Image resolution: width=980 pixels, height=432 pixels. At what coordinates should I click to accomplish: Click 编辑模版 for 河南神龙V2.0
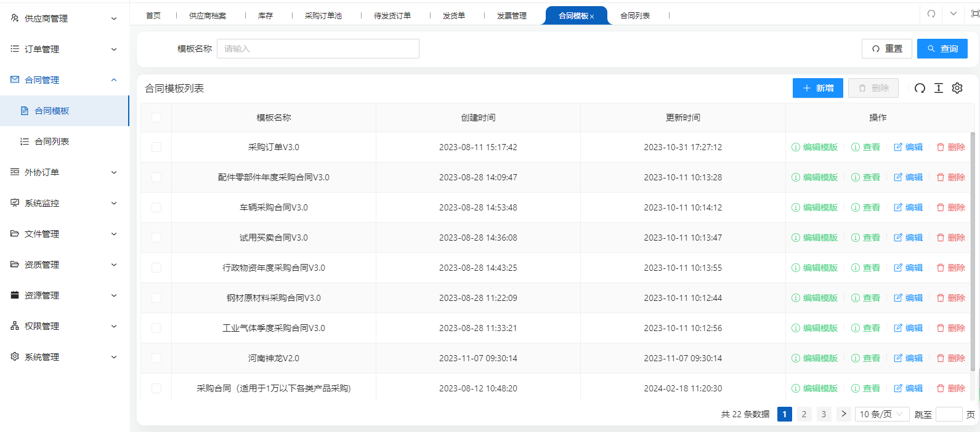[x=814, y=358]
